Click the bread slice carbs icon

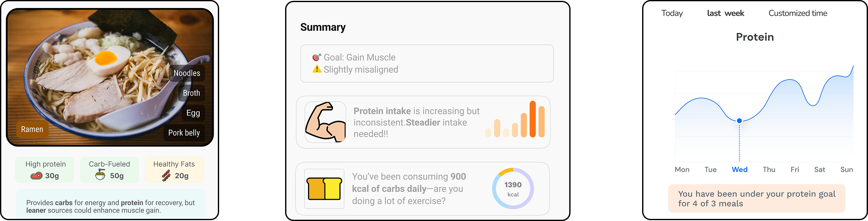[x=324, y=189]
